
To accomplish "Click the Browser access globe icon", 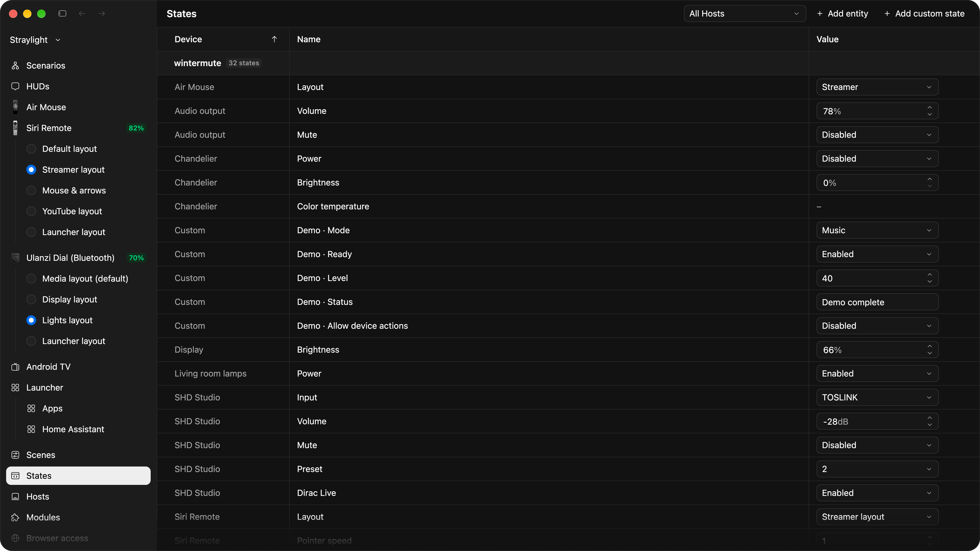I will (15, 538).
